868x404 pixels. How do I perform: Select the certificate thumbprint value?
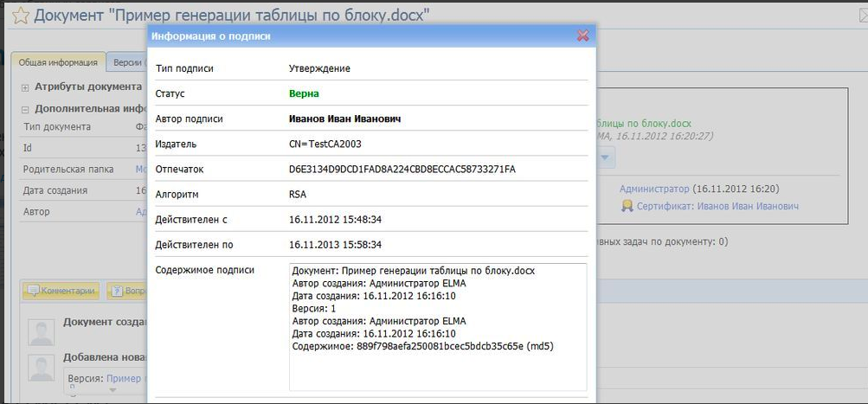[402, 170]
